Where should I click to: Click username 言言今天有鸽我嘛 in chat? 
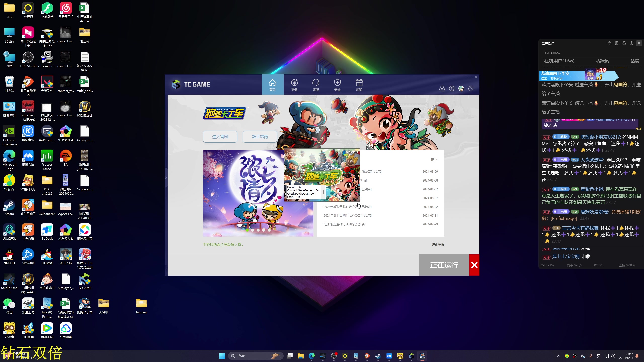(x=581, y=228)
